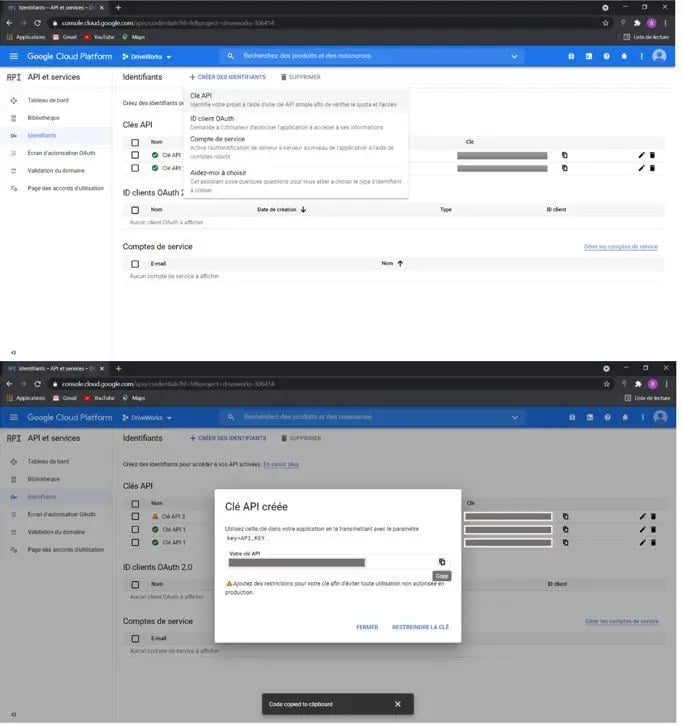This screenshot has width=682, height=726.
Task: Choose Clé API from the create-credentials menu
Action: [295, 100]
